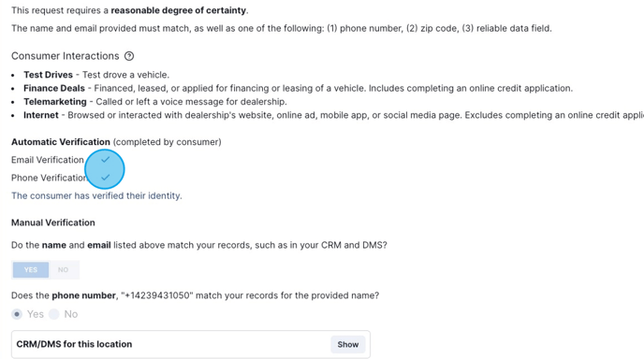Click the Phone Verification checkmark icon
Viewport: 644px width, 359px height.
point(106,178)
